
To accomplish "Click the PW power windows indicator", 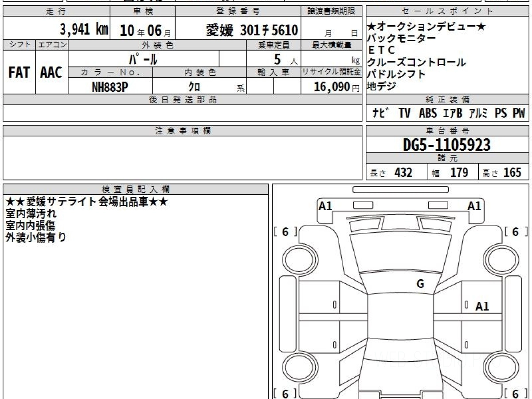I will tap(519, 113).
